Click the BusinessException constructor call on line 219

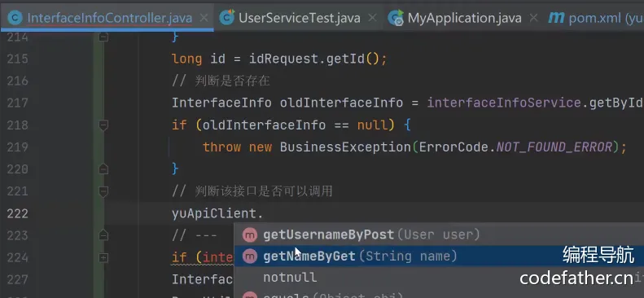345,147
